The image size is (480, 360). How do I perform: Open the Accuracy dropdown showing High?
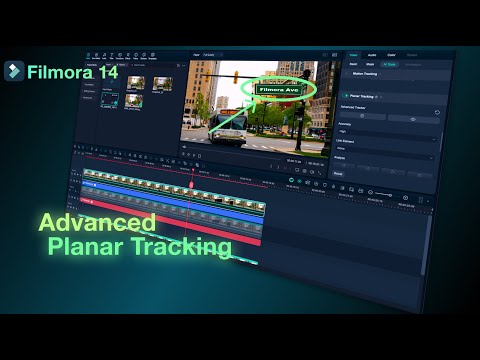[x=387, y=134]
